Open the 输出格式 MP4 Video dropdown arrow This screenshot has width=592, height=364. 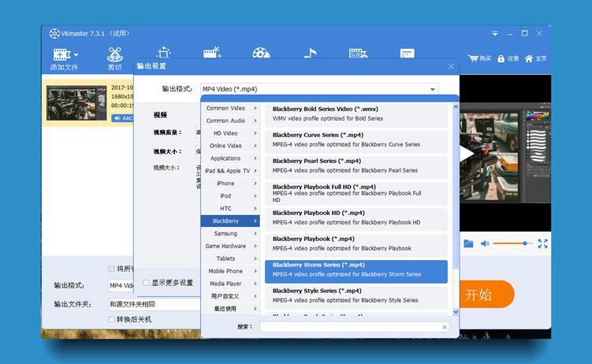click(x=432, y=89)
